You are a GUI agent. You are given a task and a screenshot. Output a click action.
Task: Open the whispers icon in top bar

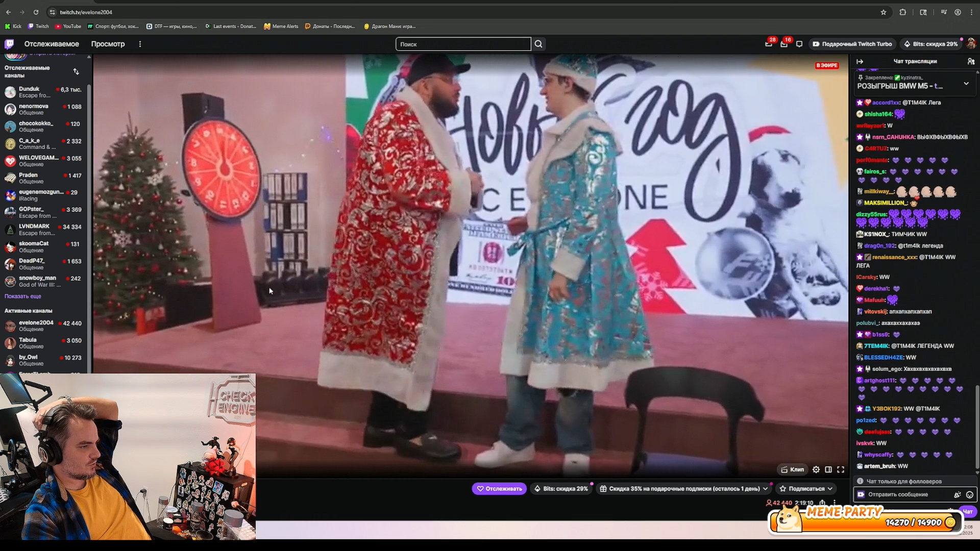coord(799,44)
